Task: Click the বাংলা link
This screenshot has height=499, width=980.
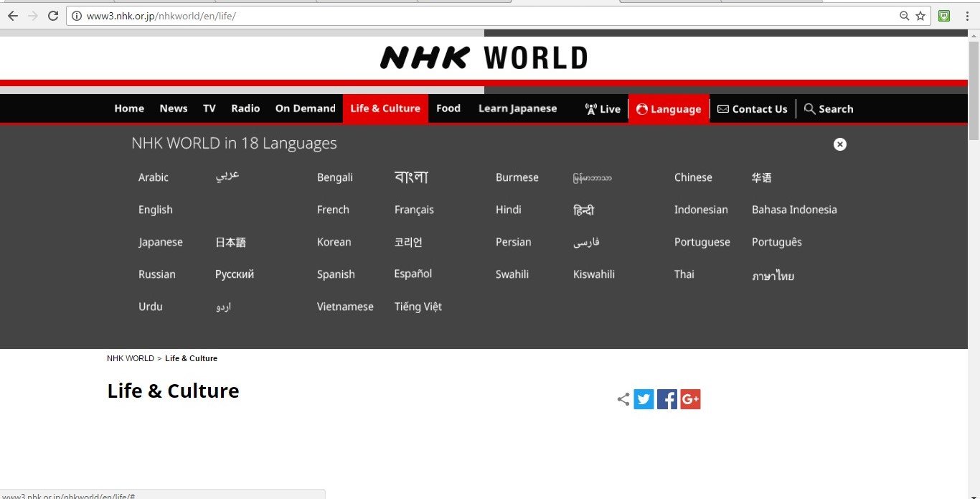Action: tap(411, 177)
